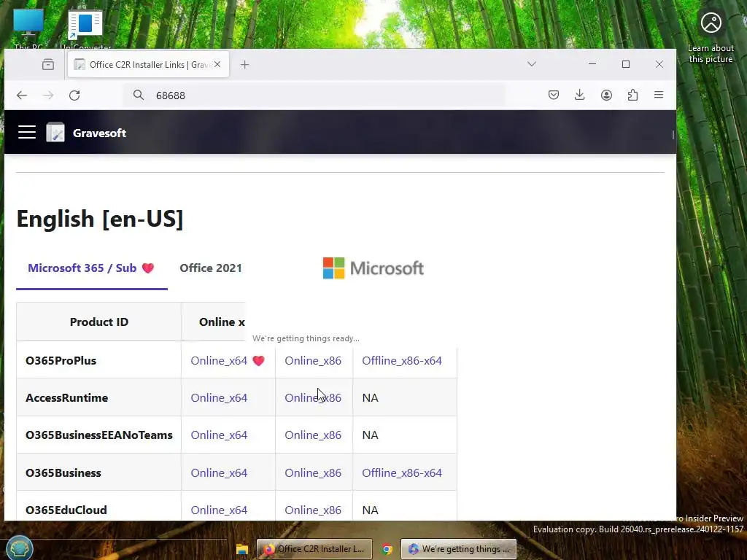Save page to Pocket icon
Viewport: 747px width, 560px height.
553,96
